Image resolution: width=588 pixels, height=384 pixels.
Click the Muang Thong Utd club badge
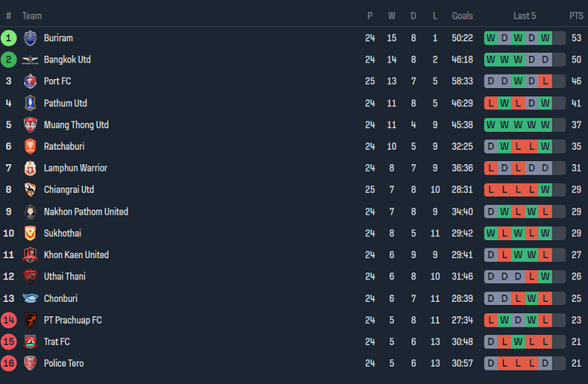point(30,125)
